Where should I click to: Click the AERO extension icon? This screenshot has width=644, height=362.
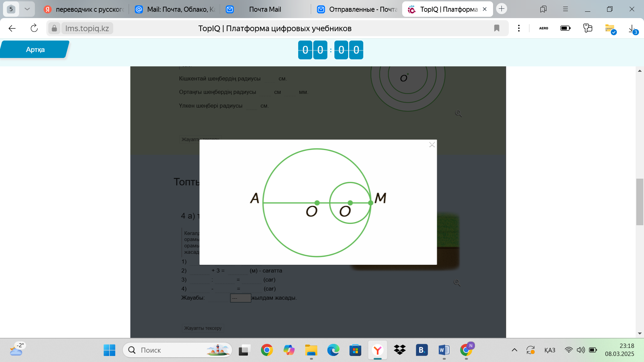tap(543, 28)
